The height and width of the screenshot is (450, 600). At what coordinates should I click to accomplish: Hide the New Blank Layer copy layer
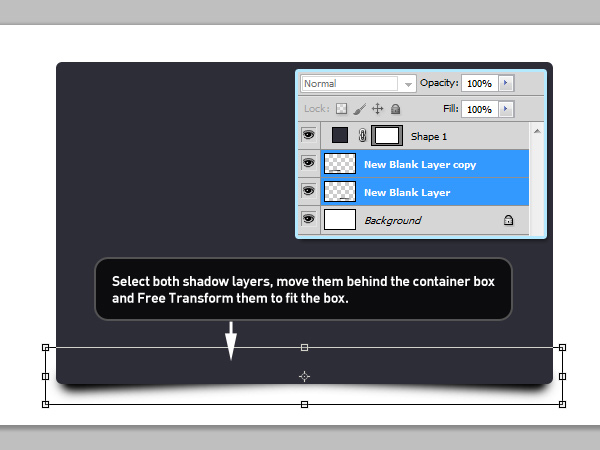pos(309,163)
